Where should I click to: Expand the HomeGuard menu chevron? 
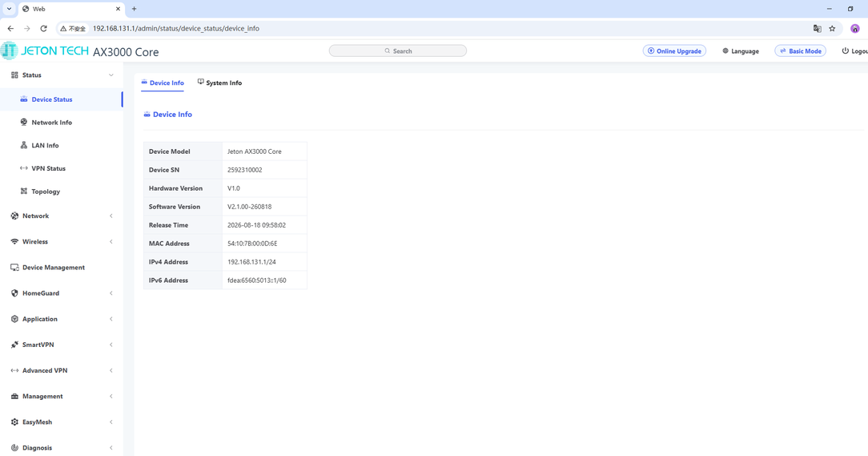pos(111,293)
